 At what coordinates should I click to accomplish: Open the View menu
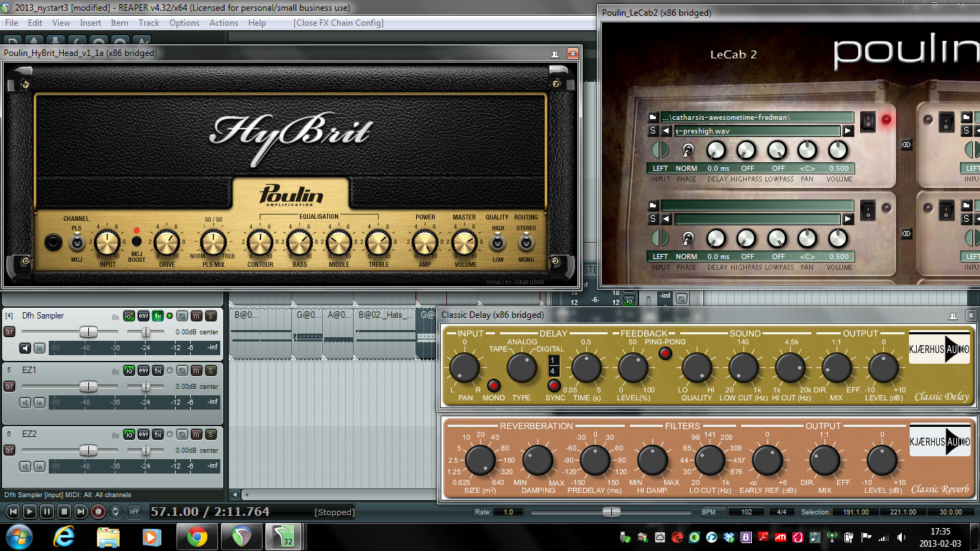point(61,23)
